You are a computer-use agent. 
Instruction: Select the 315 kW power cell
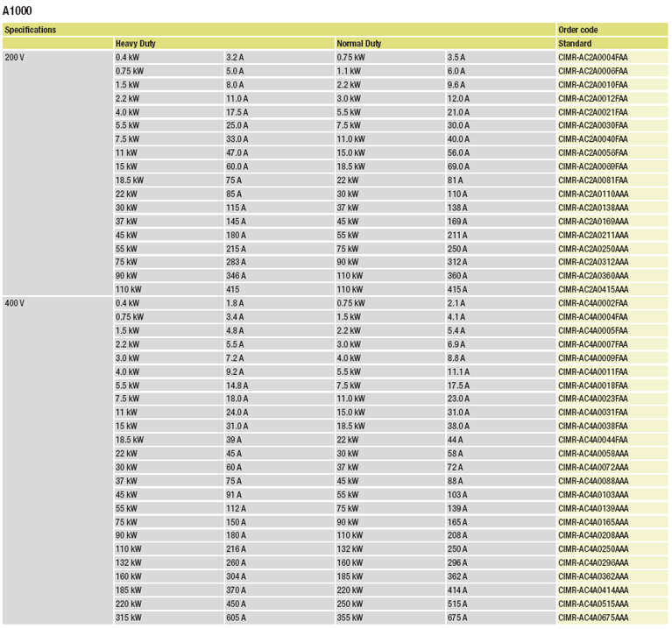[x=128, y=618]
